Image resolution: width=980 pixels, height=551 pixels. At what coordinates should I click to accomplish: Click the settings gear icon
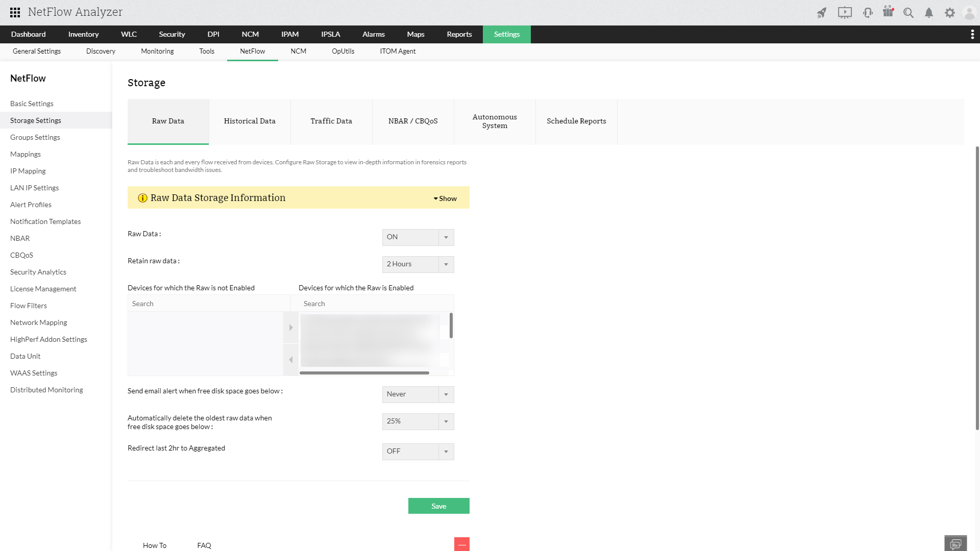click(949, 13)
